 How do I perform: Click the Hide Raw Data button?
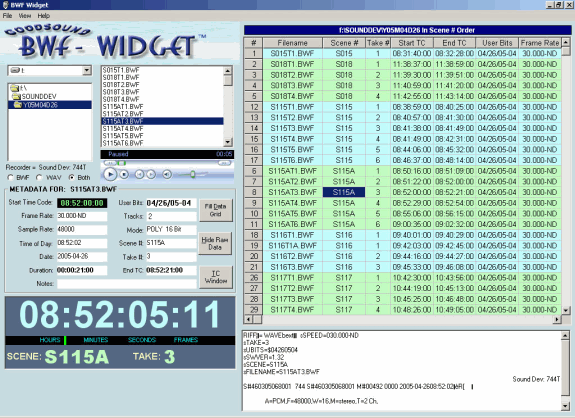click(x=215, y=243)
